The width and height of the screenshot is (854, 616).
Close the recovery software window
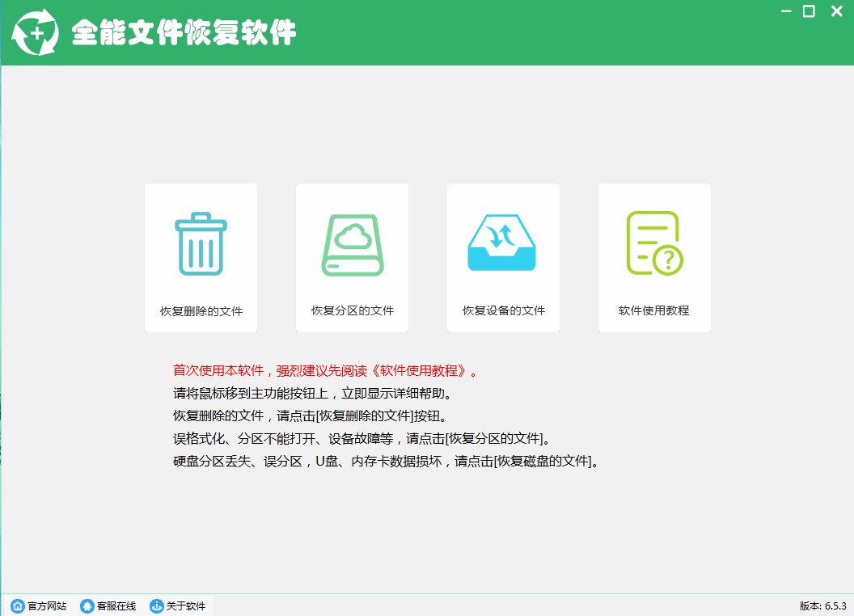837,11
